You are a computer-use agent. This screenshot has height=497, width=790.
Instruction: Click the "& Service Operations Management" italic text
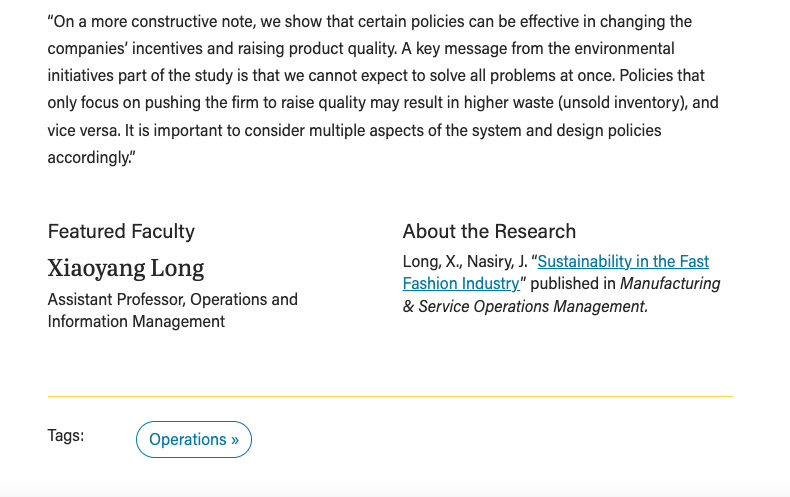(525, 306)
